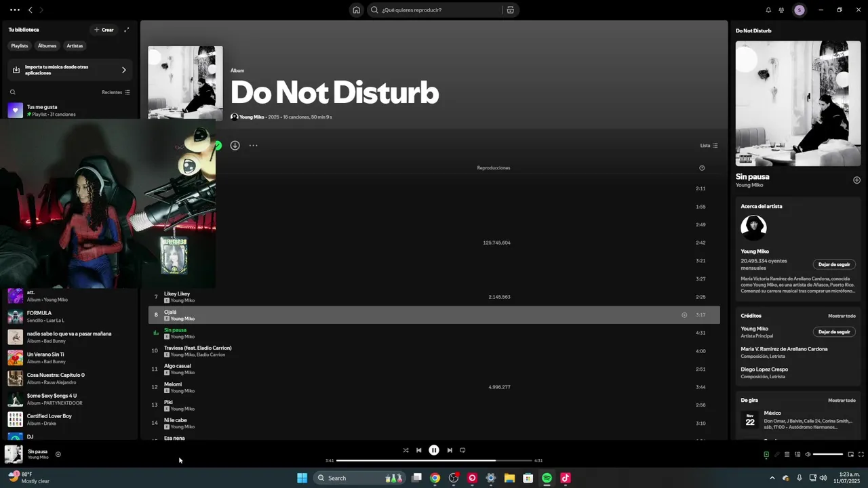Screen dimensions: 868x488
Task: Open the play queue
Action: pyautogui.click(x=787, y=454)
